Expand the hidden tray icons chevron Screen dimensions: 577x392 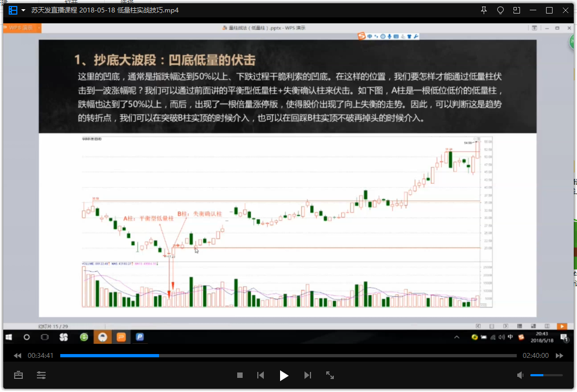click(456, 337)
